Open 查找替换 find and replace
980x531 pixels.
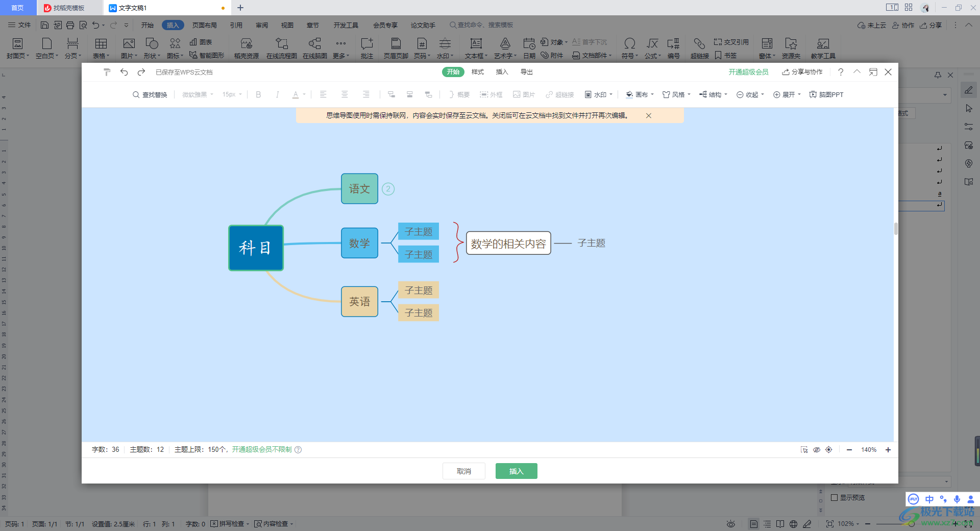tap(150, 94)
